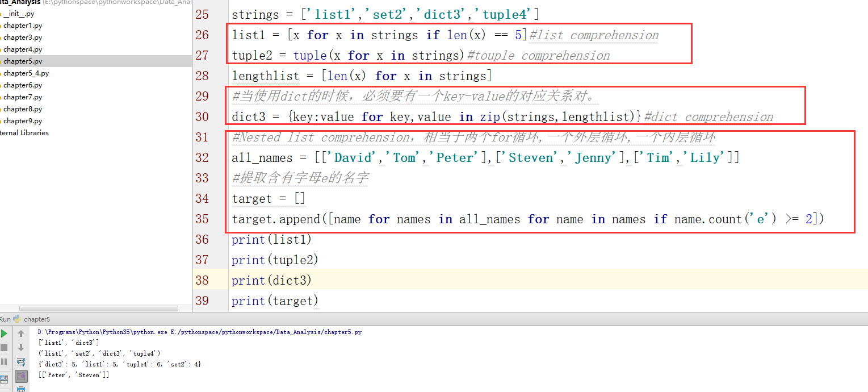Click line number 26 in gutter
The image size is (868, 392).
202,35
